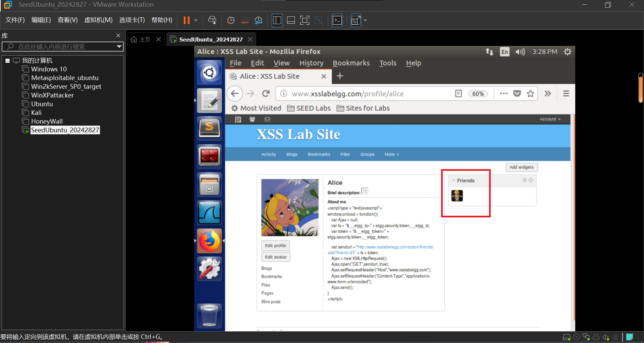Toggle the library sidebar view icon
The height and width of the screenshot is (343, 644).
(277, 20)
